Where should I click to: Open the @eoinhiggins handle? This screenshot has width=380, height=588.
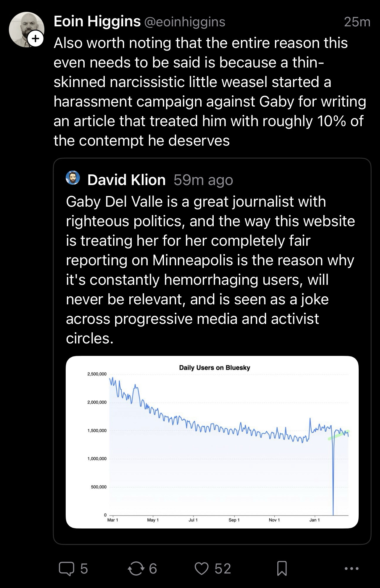pyautogui.click(x=185, y=22)
